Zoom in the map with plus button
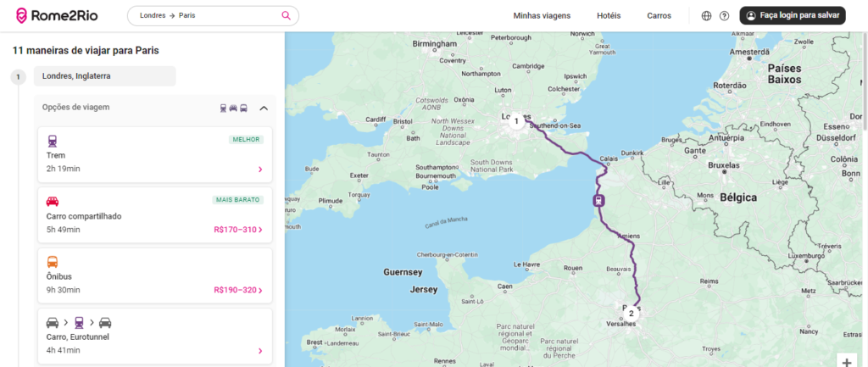The width and height of the screenshot is (868, 367). pos(847,361)
